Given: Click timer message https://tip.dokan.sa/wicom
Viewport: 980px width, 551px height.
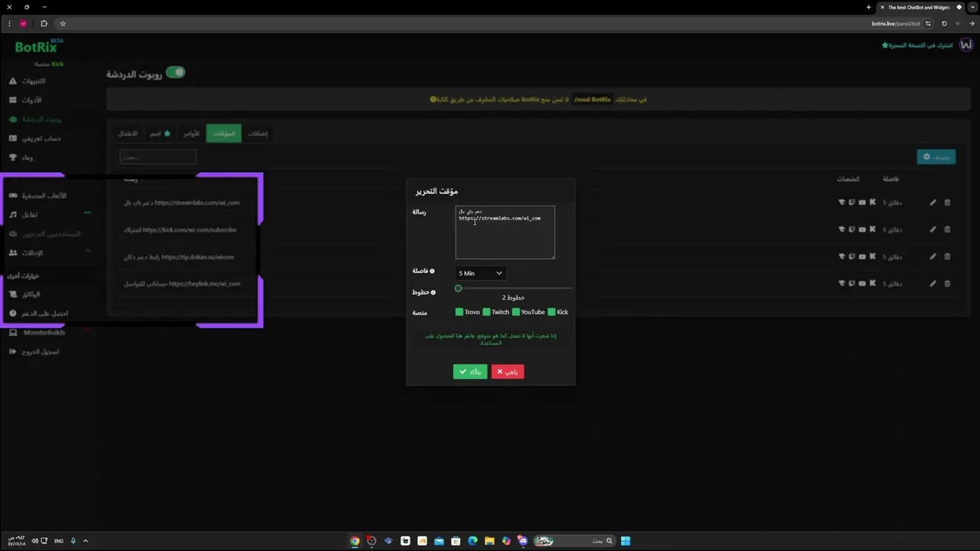Looking at the screenshot, I should tap(179, 257).
